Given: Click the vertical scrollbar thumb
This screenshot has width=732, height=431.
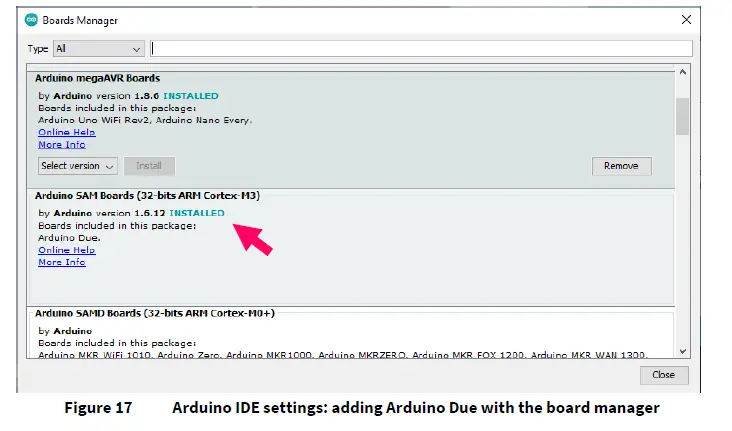Looking at the screenshot, I should [x=683, y=116].
